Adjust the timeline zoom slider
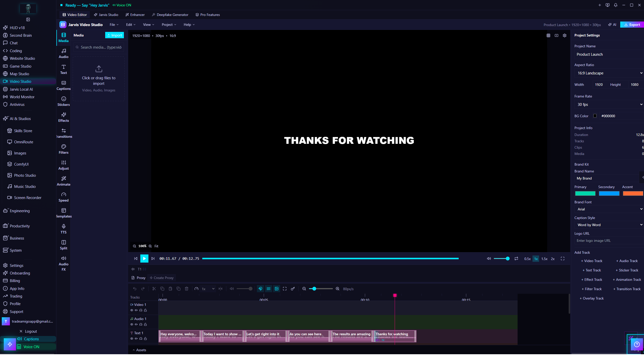Image resolution: width=644 pixels, height=356 pixels. [x=321, y=289]
